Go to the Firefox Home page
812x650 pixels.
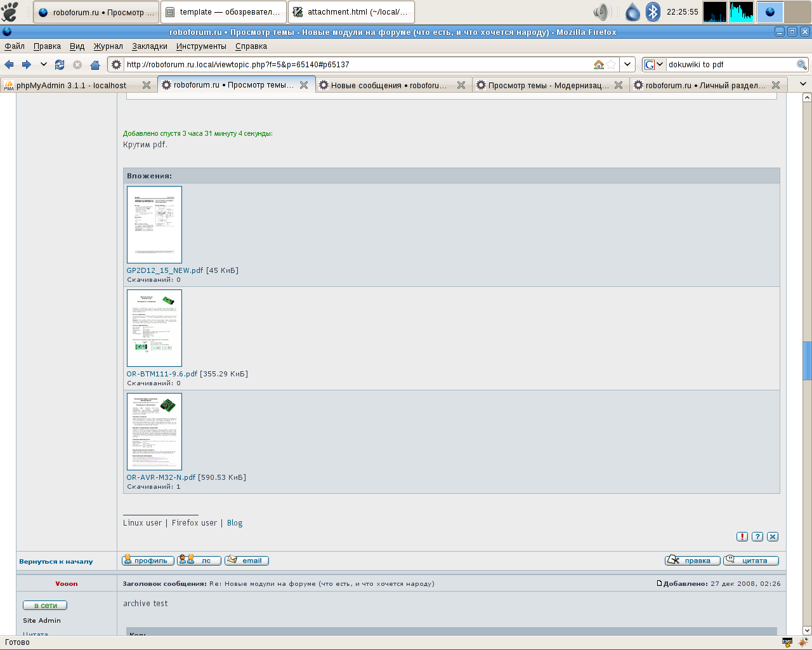pos(95,65)
